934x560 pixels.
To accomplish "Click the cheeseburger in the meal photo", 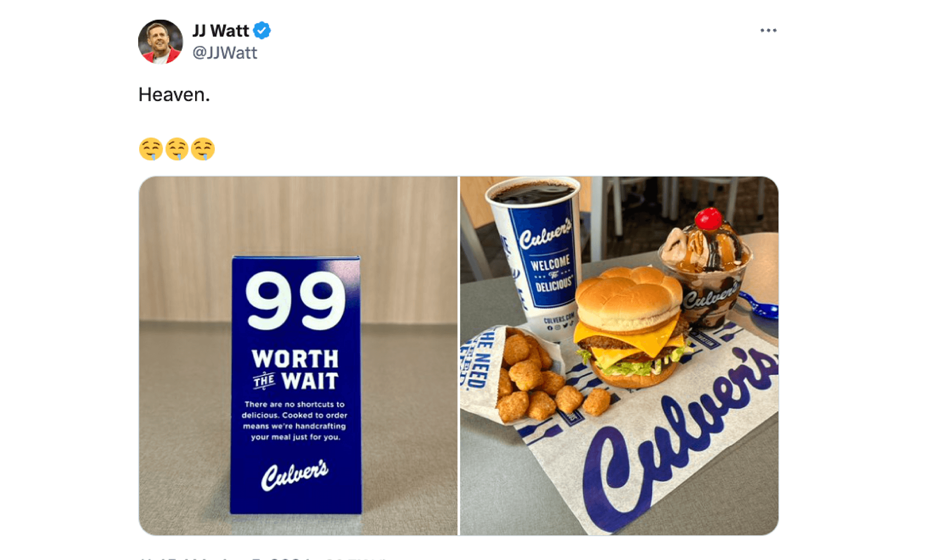I will (630, 327).
